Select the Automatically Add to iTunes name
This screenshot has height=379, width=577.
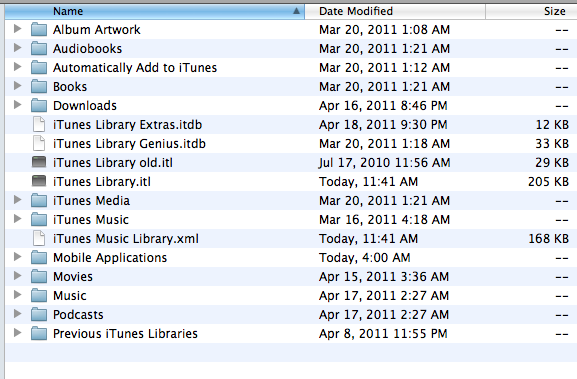135,68
